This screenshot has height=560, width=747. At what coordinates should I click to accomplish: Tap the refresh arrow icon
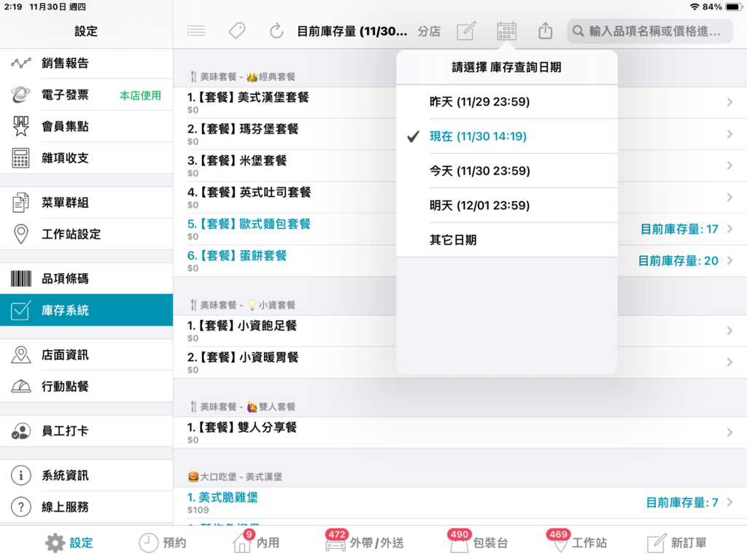click(x=276, y=31)
